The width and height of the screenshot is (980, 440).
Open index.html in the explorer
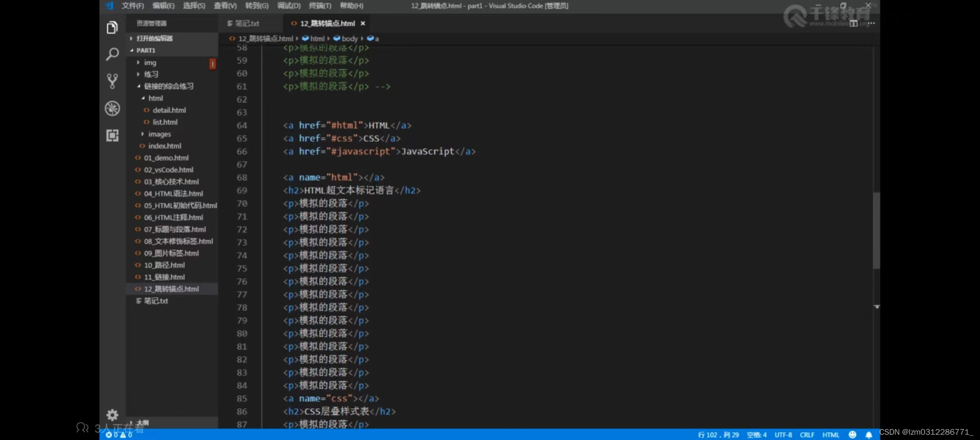172,146
